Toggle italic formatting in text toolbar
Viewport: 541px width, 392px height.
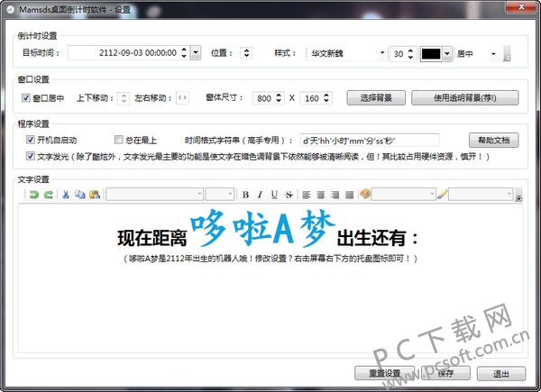[x=260, y=195]
